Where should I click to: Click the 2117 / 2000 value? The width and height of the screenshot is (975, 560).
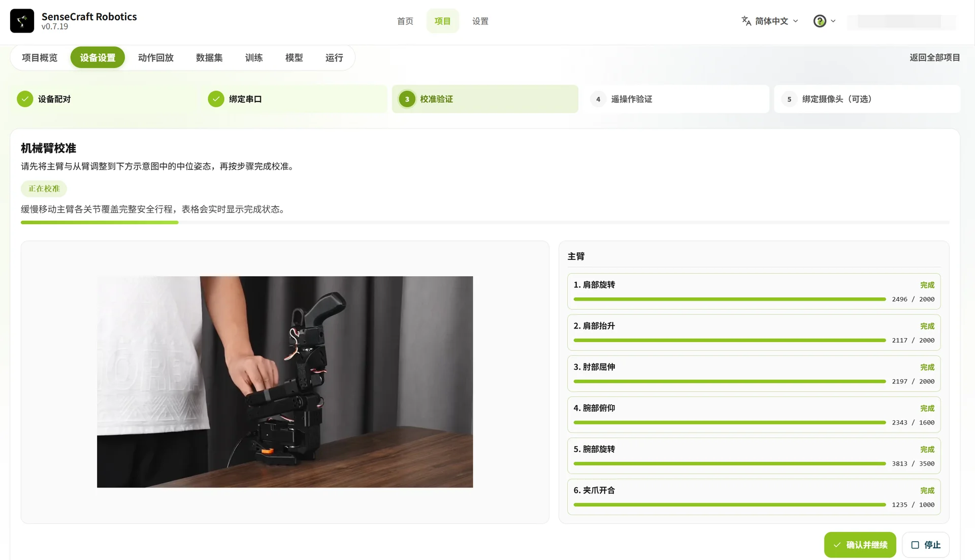[x=913, y=340]
